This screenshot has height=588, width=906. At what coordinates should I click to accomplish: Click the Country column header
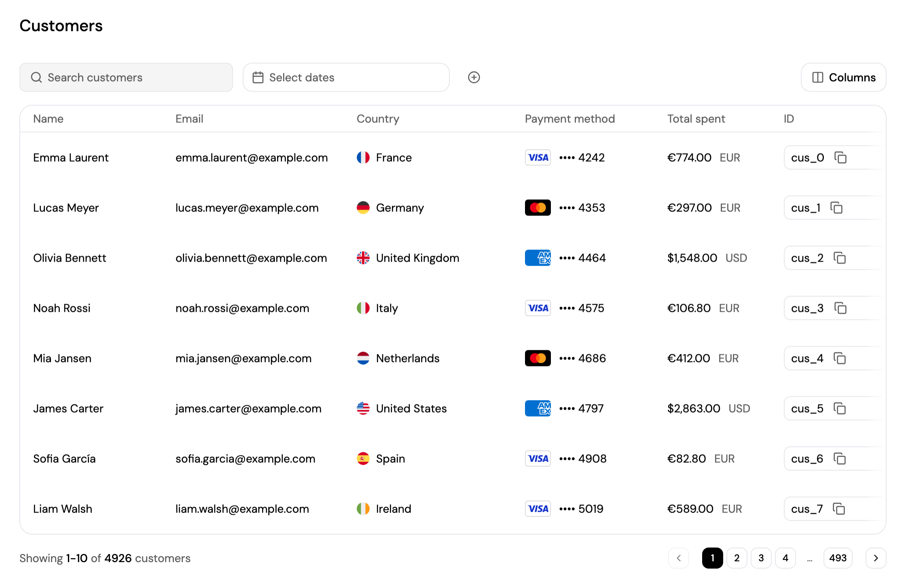pyautogui.click(x=378, y=119)
